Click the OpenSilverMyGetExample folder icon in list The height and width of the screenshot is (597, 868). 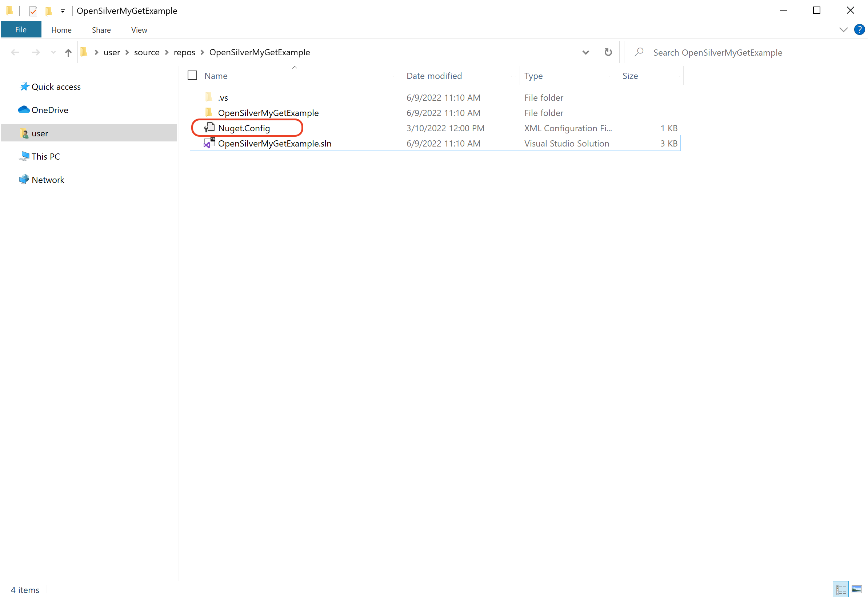[209, 113]
